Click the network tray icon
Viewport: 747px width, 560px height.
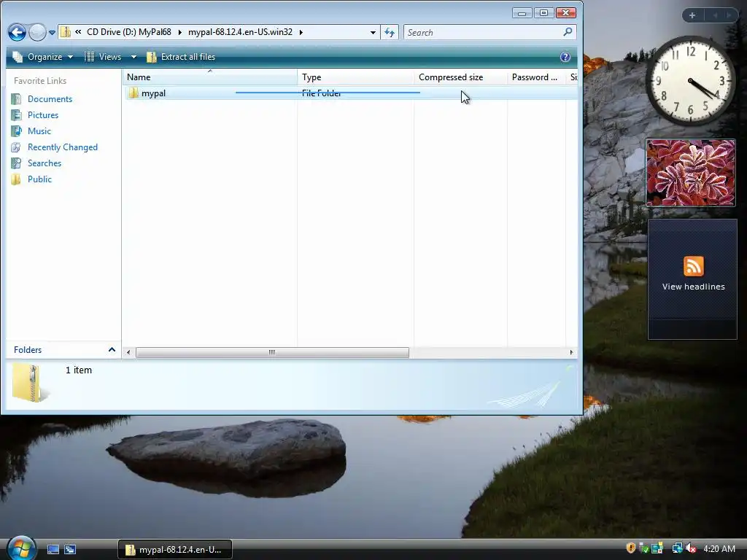[677, 548]
